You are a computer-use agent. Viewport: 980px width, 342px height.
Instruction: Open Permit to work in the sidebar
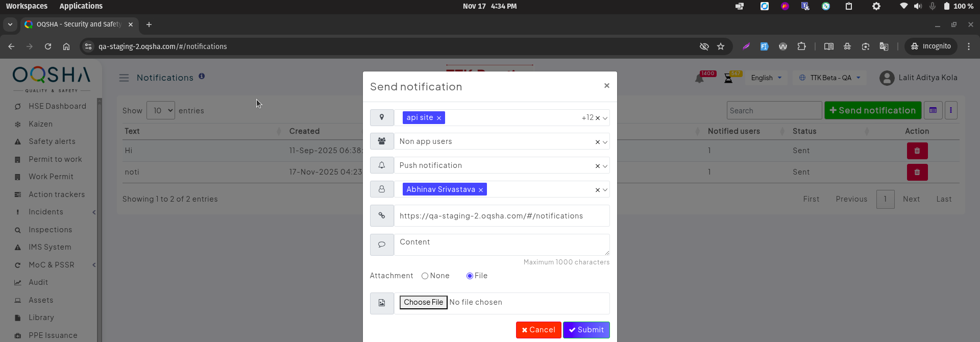point(55,159)
